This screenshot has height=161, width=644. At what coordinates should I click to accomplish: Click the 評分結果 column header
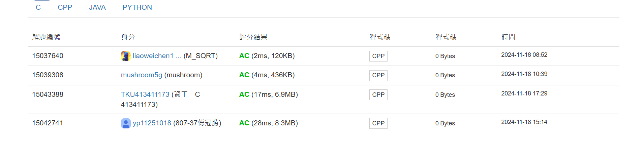click(253, 37)
